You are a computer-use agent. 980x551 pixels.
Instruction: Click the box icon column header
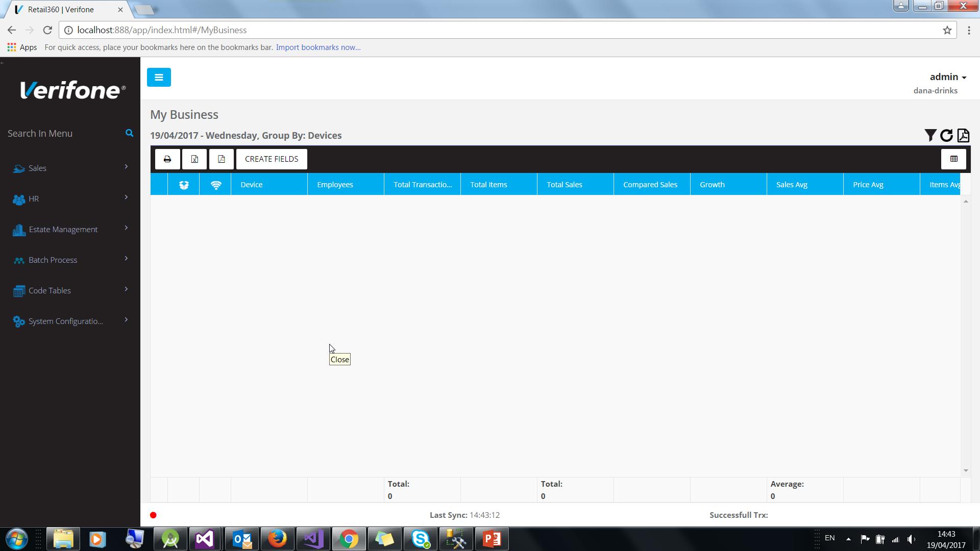[184, 185]
